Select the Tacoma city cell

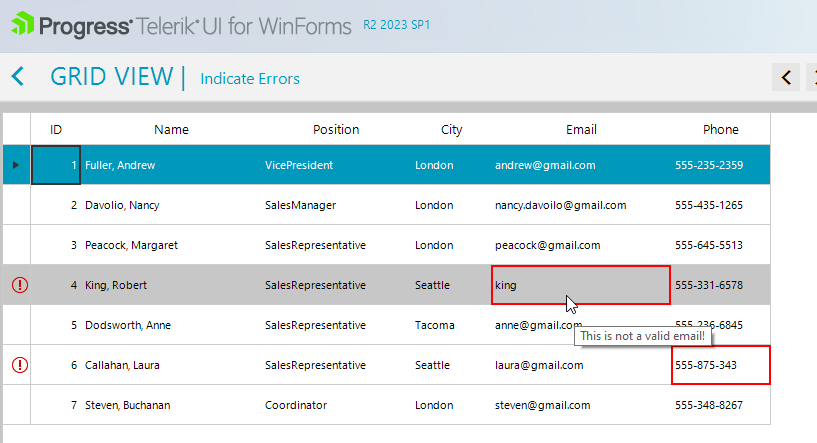(434, 325)
